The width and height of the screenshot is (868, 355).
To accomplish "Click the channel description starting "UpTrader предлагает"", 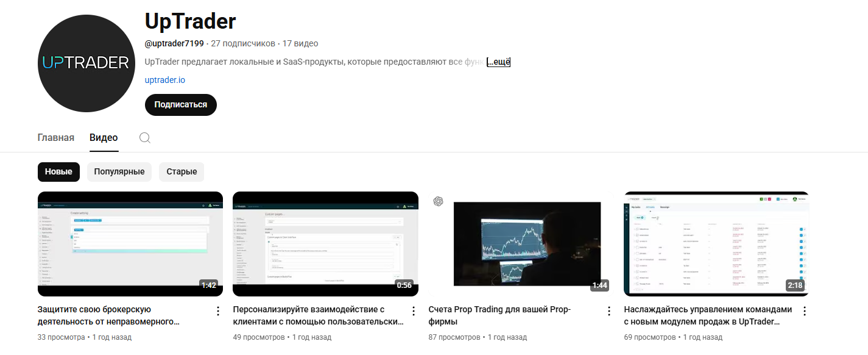I will (315, 62).
